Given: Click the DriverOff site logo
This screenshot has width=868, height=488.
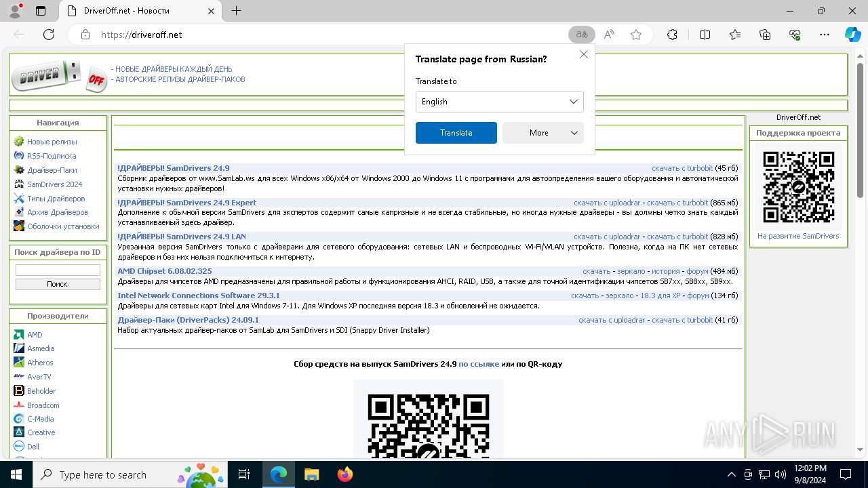Looking at the screenshot, I should tap(59, 76).
